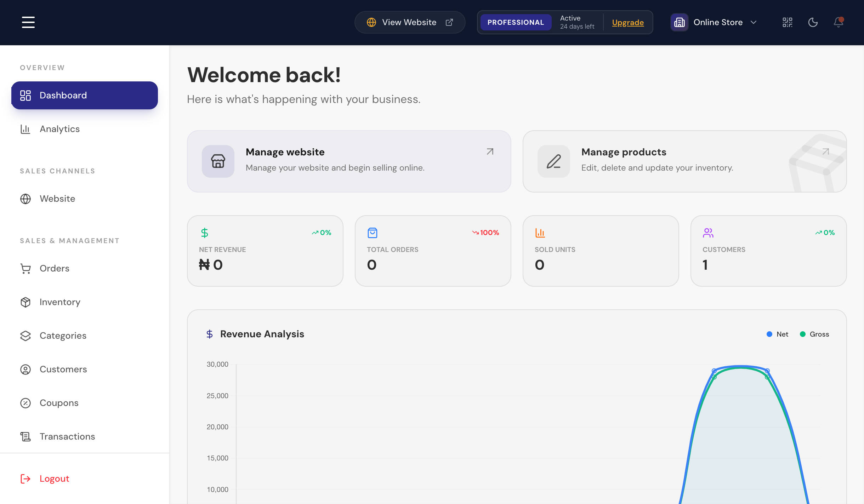Open the Coupons page
Screen dimensions: 864x504
click(x=85, y=403)
